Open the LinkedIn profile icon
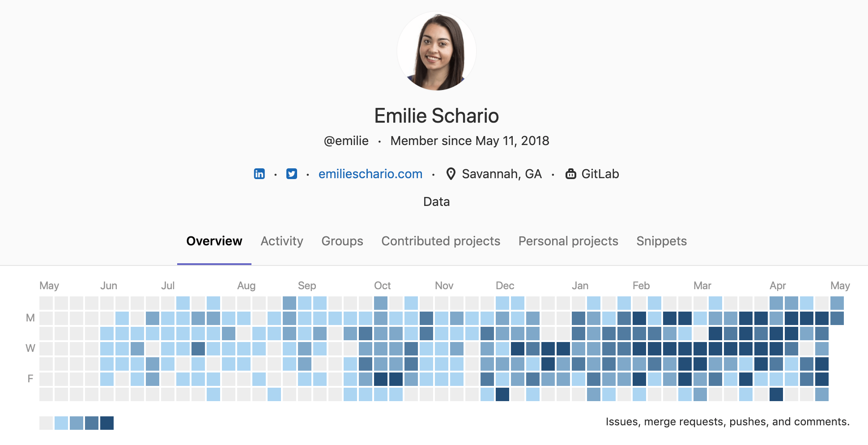 click(260, 174)
